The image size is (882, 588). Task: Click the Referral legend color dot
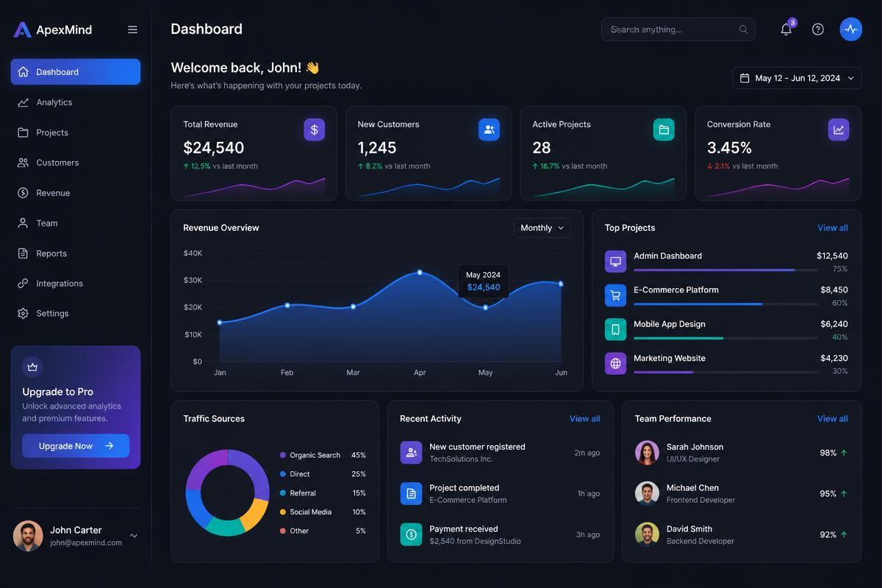(x=283, y=493)
